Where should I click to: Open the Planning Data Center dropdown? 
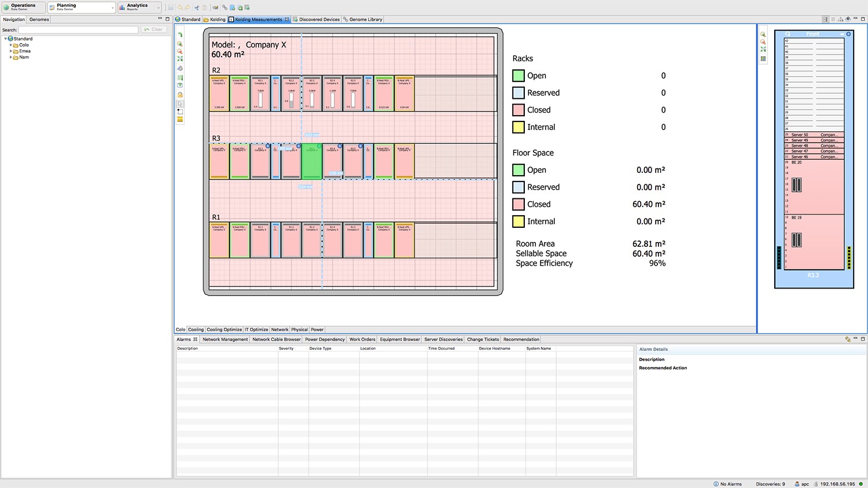(x=112, y=8)
